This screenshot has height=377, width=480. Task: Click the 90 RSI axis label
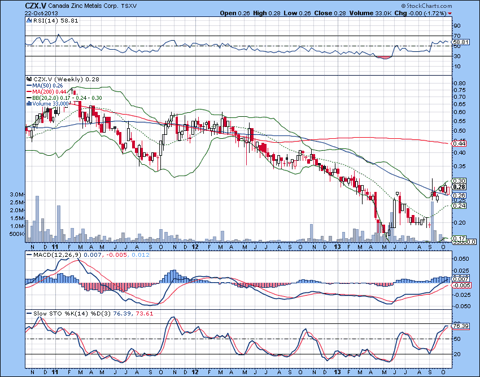tap(457, 26)
